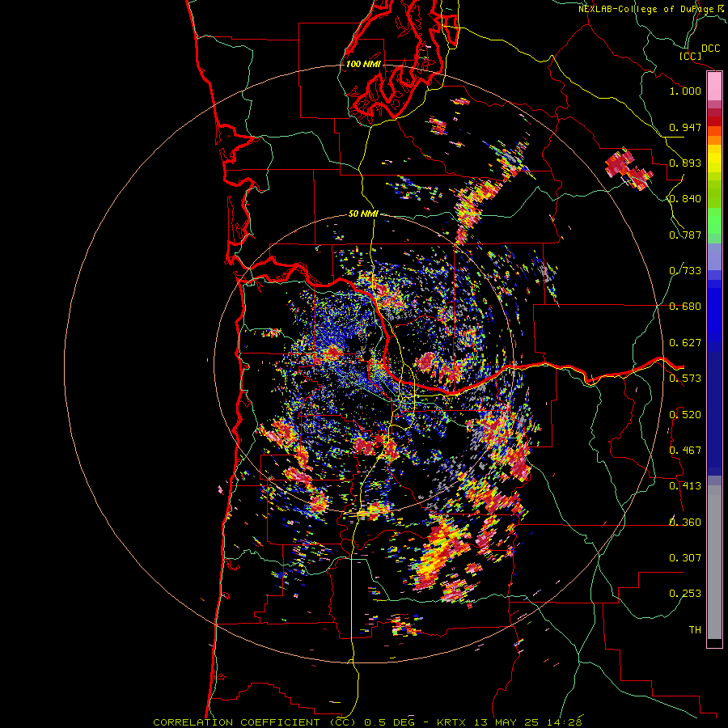The width and height of the screenshot is (728, 728).
Task: Select the 0.253 scale value
Action: coord(685,594)
